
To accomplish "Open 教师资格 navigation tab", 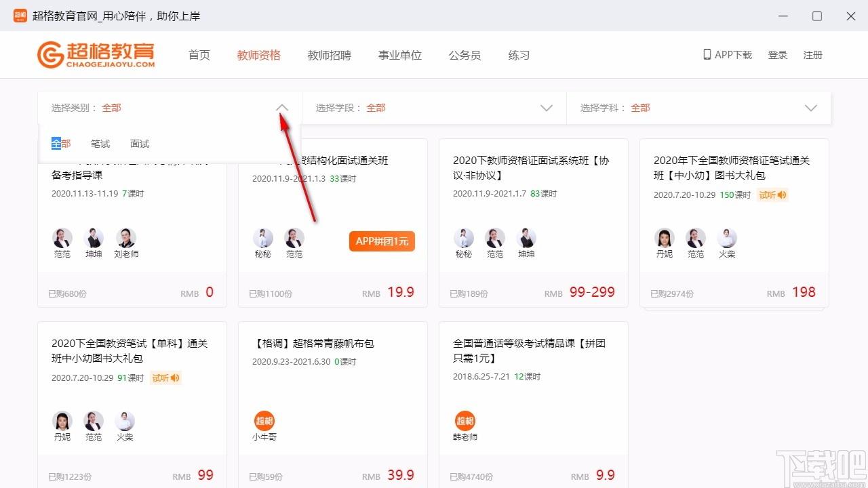I will pos(259,55).
